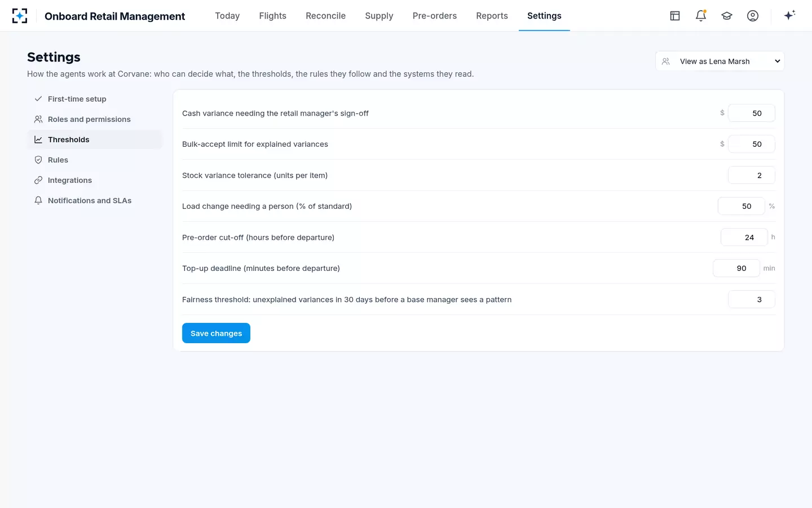Open the sparkle AI assistant icon
This screenshot has height=508, width=812.
pos(789,15)
